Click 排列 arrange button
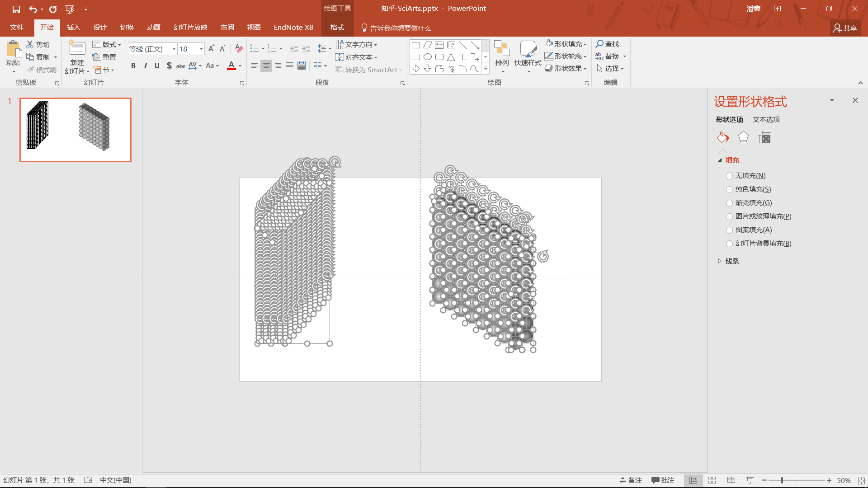The width and height of the screenshot is (868, 488). click(502, 56)
